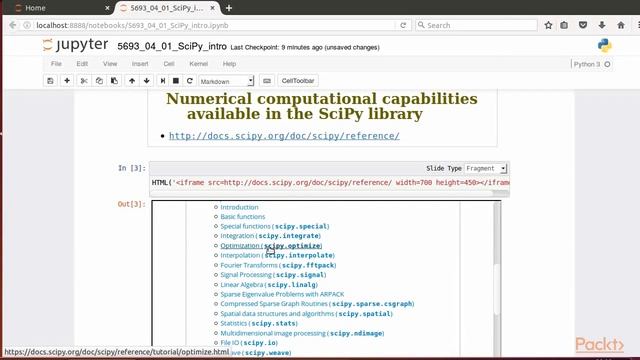
Task: Cut selected cell with scissors icon
Action: (x=84, y=81)
